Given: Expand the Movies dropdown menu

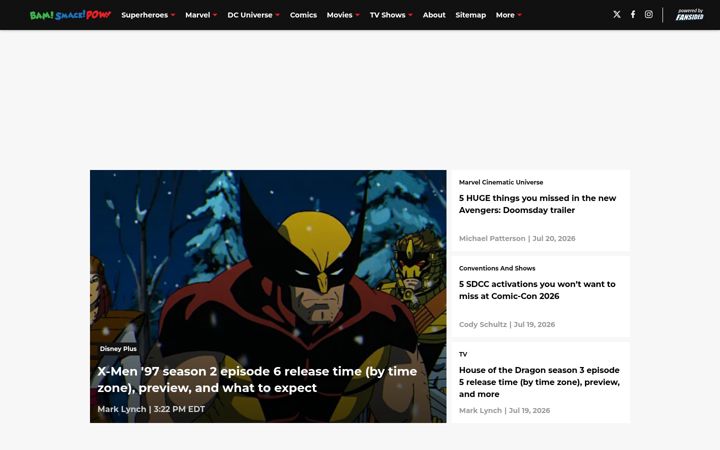Looking at the screenshot, I should [343, 15].
